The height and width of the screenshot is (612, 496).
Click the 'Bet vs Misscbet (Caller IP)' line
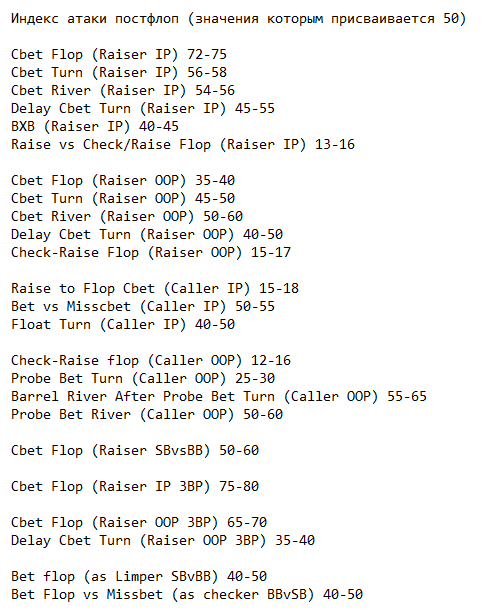(143, 306)
